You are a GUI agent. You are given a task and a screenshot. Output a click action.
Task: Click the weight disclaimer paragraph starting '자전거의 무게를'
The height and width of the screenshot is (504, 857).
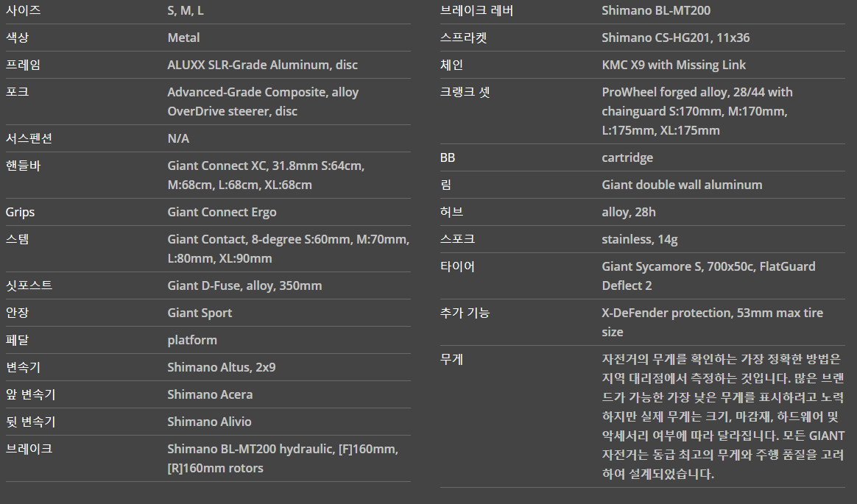tap(723, 416)
